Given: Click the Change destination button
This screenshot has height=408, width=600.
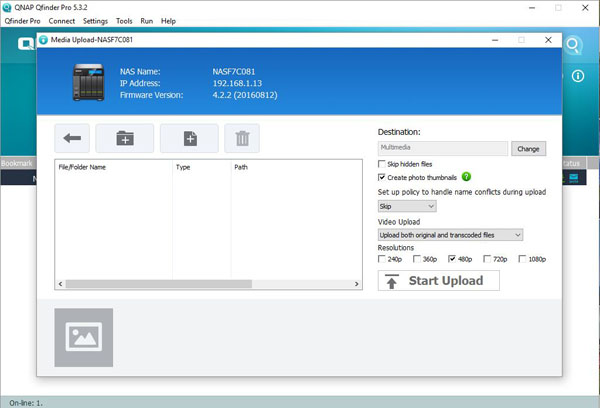Looking at the screenshot, I should pos(528,149).
